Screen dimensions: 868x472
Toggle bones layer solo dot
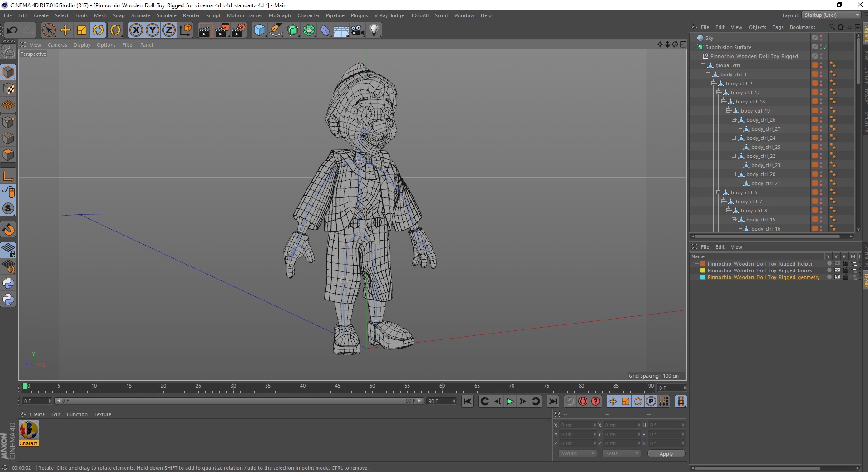point(829,270)
